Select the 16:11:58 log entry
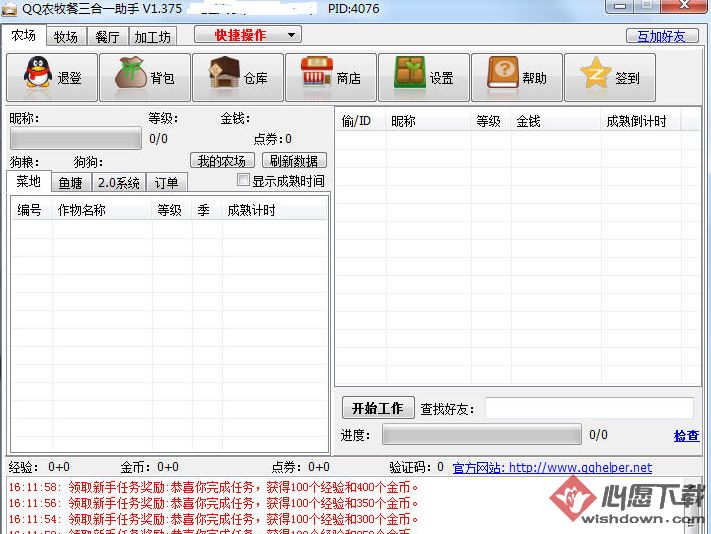 pyautogui.click(x=213, y=487)
